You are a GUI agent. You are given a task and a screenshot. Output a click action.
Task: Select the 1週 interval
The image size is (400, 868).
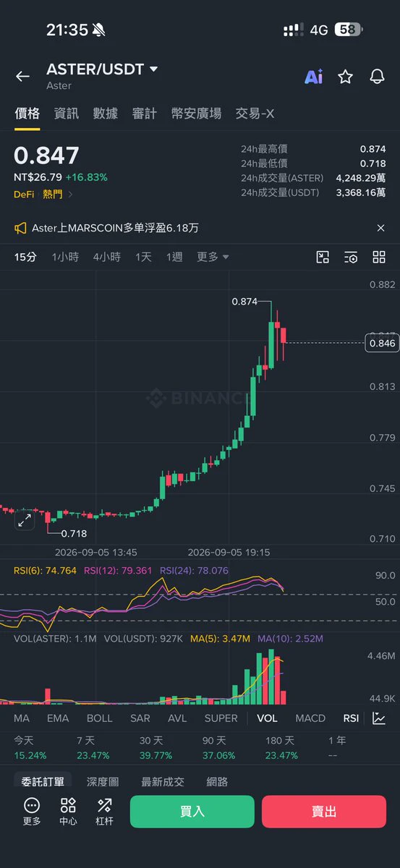[174, 257]
